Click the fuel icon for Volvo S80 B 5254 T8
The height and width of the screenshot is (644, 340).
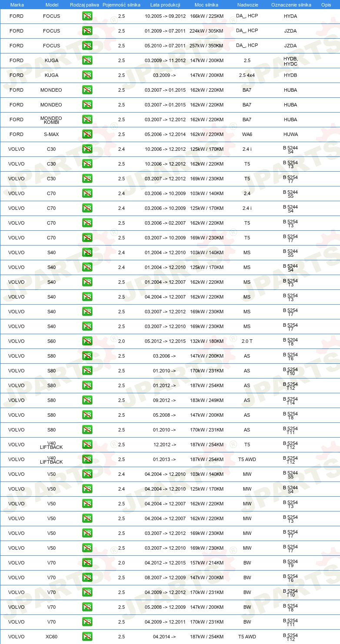coord(87,415)
